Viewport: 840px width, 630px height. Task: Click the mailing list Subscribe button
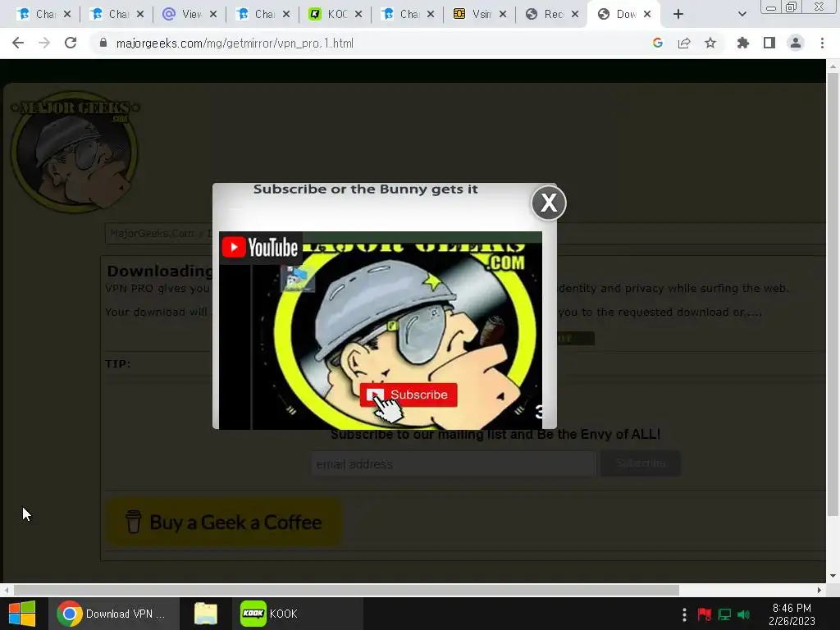[x=641, y=463]
